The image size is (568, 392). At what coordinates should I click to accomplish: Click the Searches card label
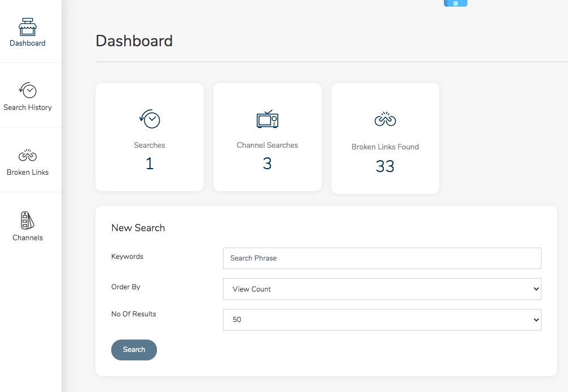point(150,145)
